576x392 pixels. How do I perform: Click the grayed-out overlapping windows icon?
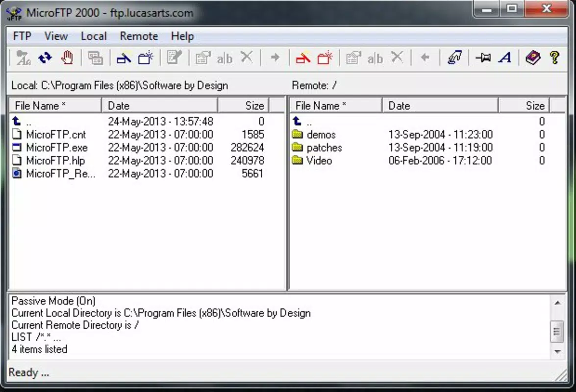(x=95, y=58)
